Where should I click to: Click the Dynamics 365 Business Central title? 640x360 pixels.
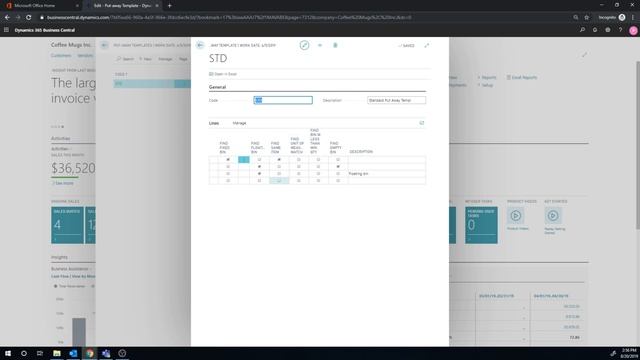pyautogui.click(x=45, y=30)
